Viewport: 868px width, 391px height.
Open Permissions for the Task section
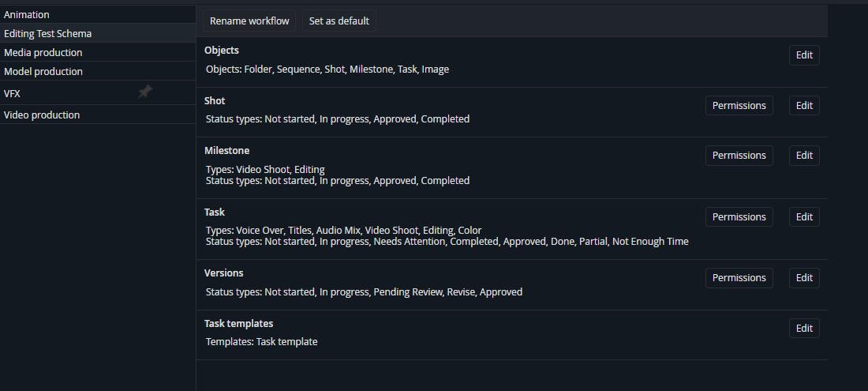(x=739, y=217)
